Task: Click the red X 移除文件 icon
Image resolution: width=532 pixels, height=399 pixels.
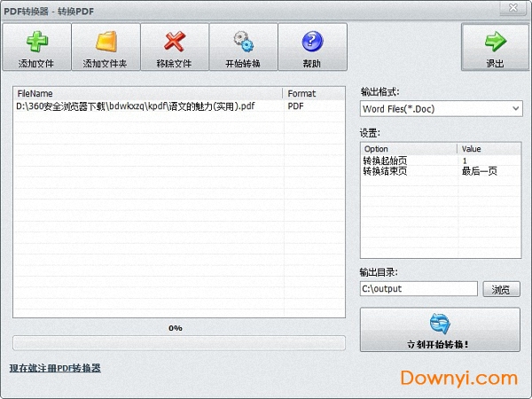Action: click(175, 42)
